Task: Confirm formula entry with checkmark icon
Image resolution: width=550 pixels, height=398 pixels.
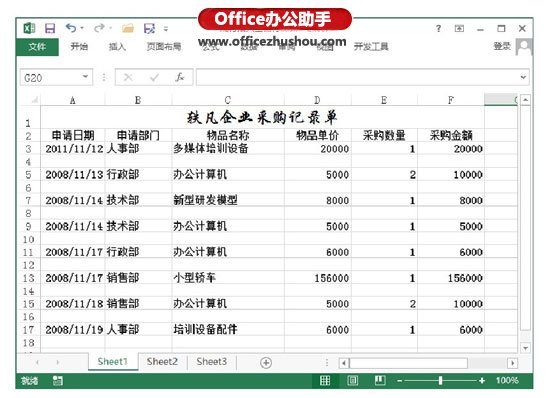Action: 154,77
